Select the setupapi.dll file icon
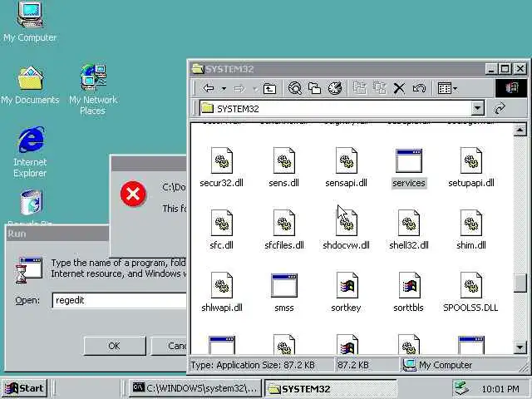 coord(471,160)
